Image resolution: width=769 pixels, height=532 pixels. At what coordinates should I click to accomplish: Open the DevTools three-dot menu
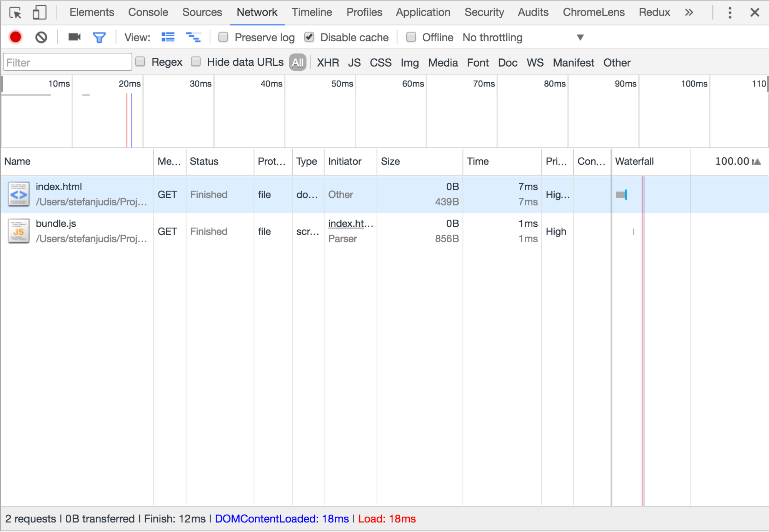click(729, 13)
